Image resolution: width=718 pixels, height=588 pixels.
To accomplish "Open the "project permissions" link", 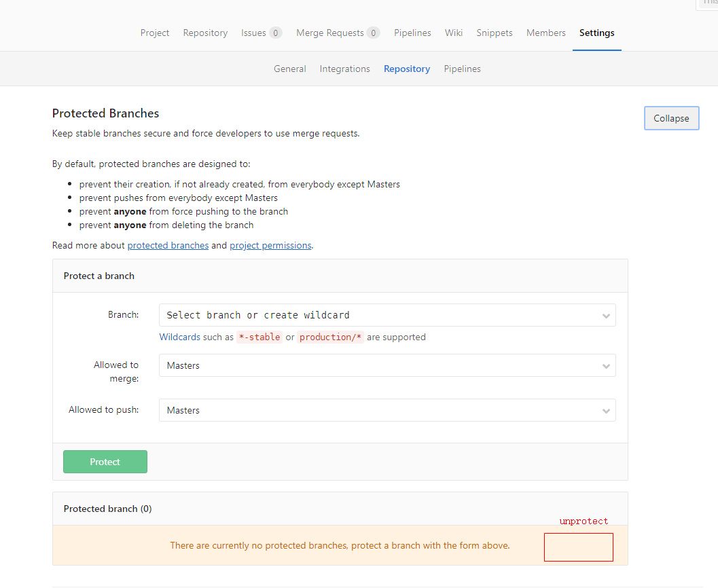I will tap(270, 245).
